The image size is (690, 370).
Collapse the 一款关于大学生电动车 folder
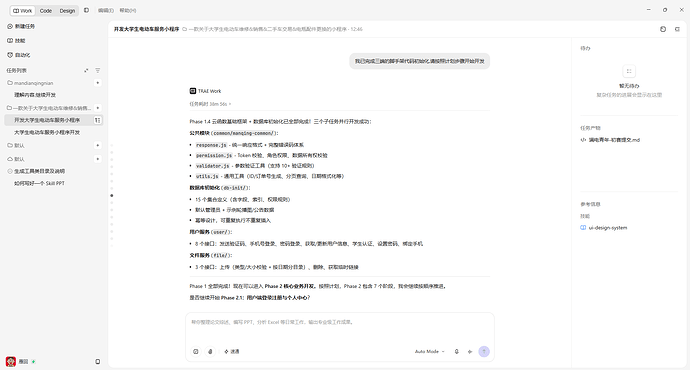pyautogui.click(x=49, y=108)
